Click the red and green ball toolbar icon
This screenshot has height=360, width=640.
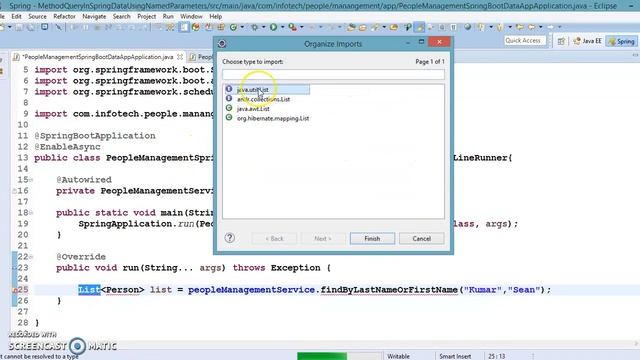pos(196,27)
